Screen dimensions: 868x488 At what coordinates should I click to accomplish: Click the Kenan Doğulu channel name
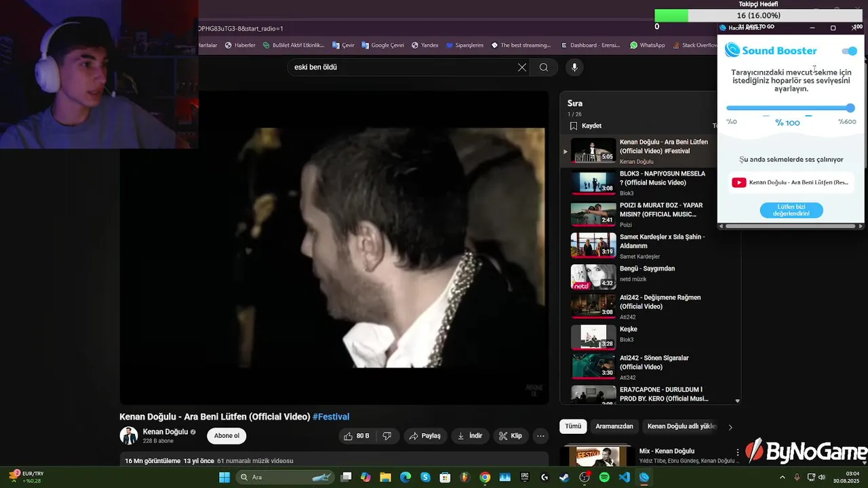(165, 432)
